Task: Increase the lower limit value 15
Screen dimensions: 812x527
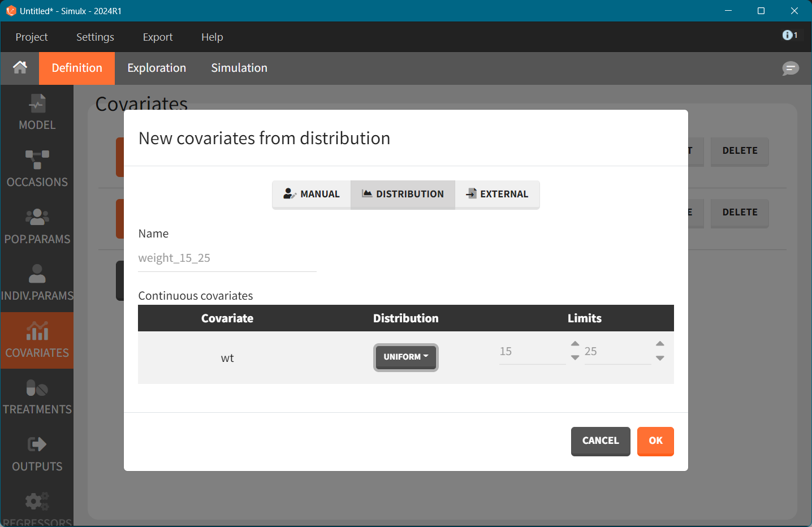Action: click(x=575, y=344)
